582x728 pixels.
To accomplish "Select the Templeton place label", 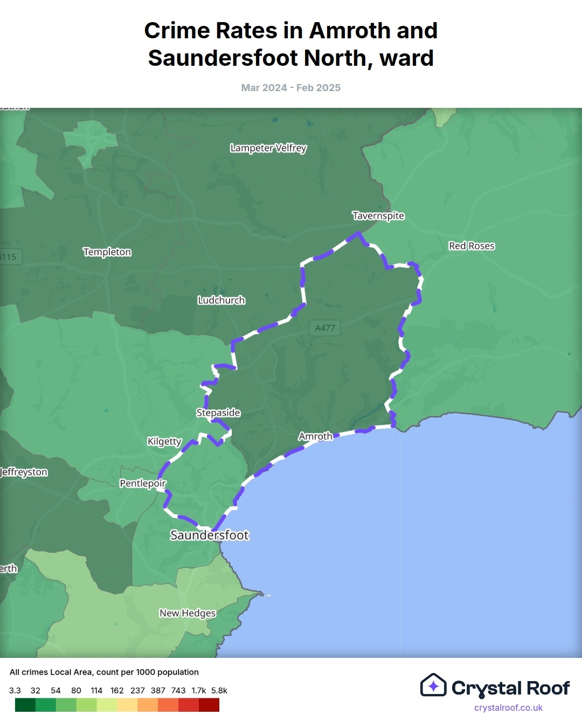I will pyautogui.click(x=107, y=252).
